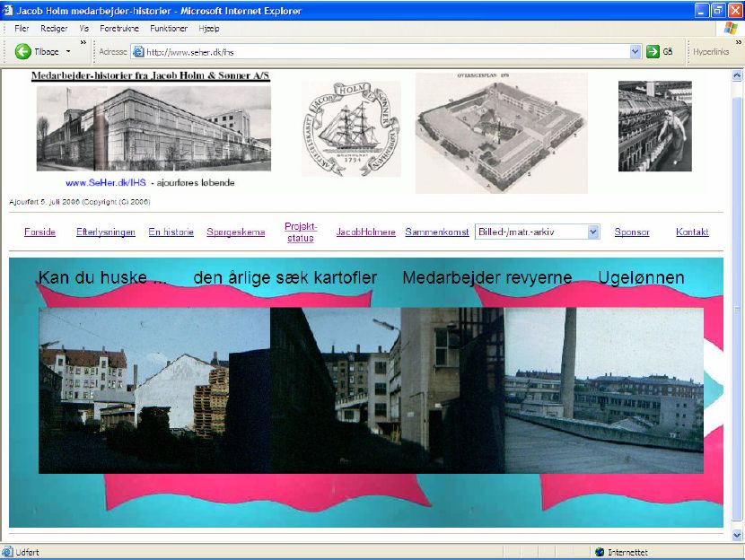Click the factory overview plan drawing
This screenshot has height=560, width=745.
click(501, 133)
